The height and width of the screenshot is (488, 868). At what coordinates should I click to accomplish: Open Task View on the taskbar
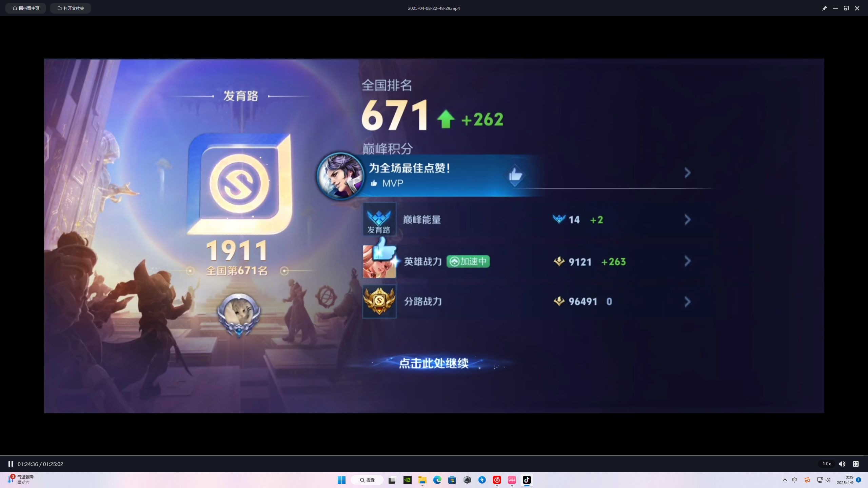point(392,480)
